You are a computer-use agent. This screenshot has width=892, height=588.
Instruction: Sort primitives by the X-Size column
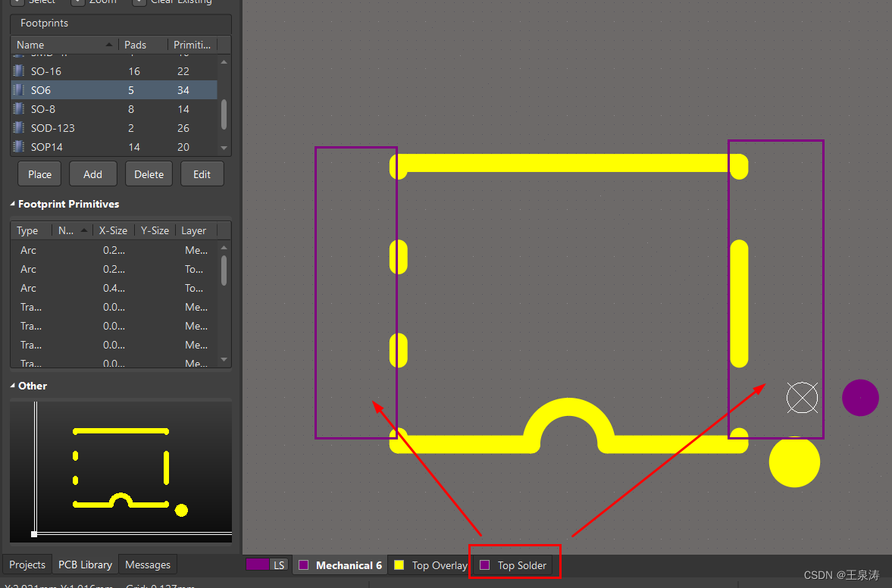tap(113, 230)
